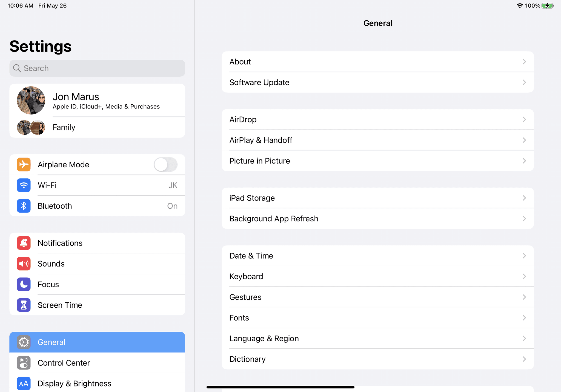This screenshot has height=392, width=561.
Task: Open Background App Refresh
Action: click(378, 219)
